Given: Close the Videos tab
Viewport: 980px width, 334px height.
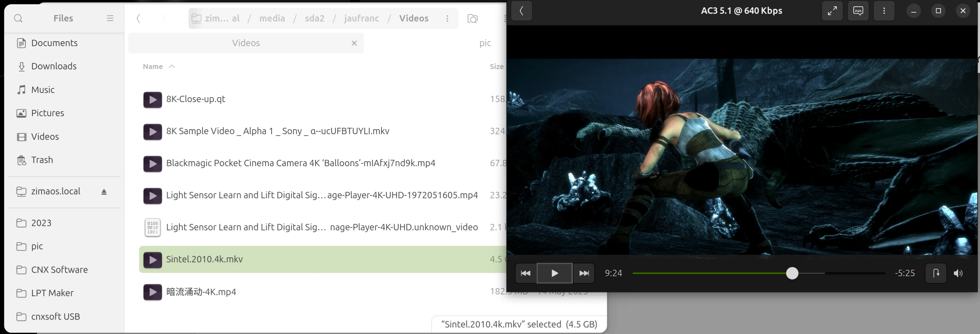Looking at the screenshot, I should (x=354, y=43).
